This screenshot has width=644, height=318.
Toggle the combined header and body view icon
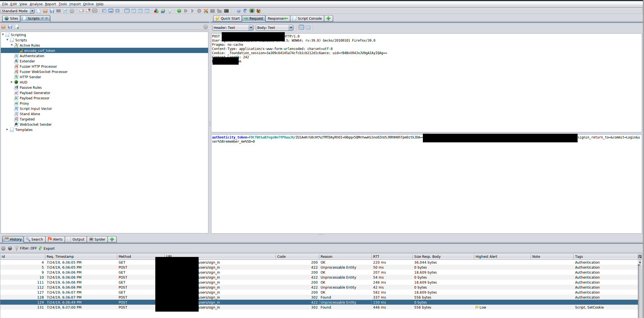coord(308,27)
